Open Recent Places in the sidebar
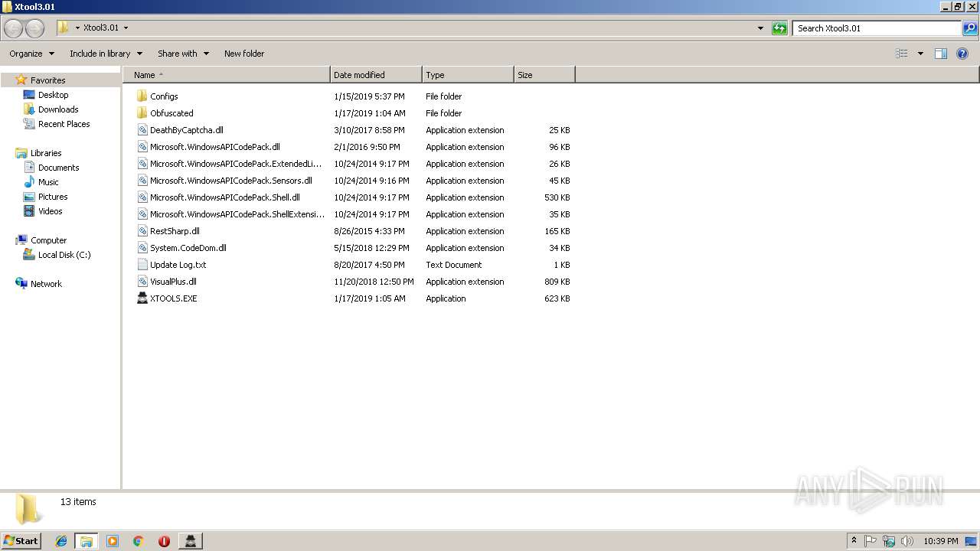 [64, 124]
